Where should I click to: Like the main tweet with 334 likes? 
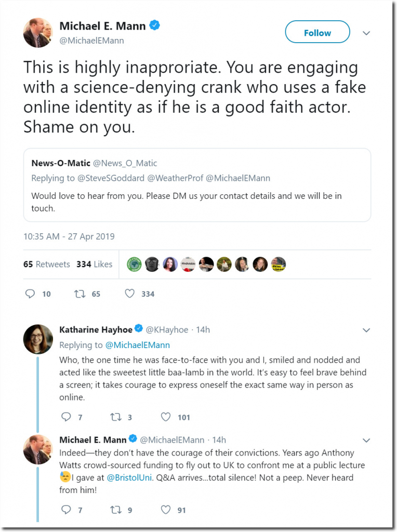(130, 294)
